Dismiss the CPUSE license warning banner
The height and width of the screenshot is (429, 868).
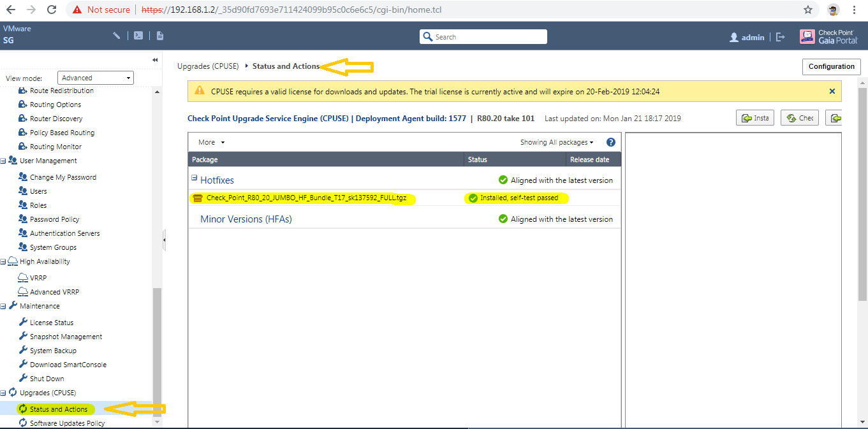click(x=832, y=91)
